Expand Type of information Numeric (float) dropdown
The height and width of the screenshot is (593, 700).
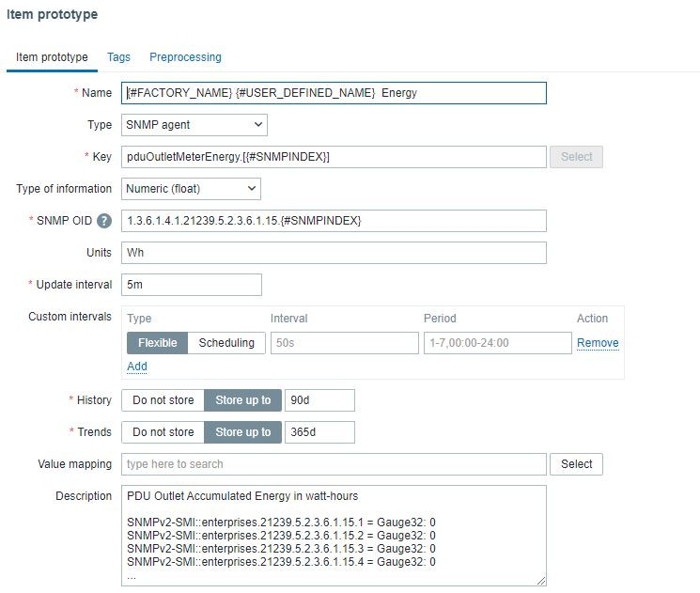click(191, 189)
